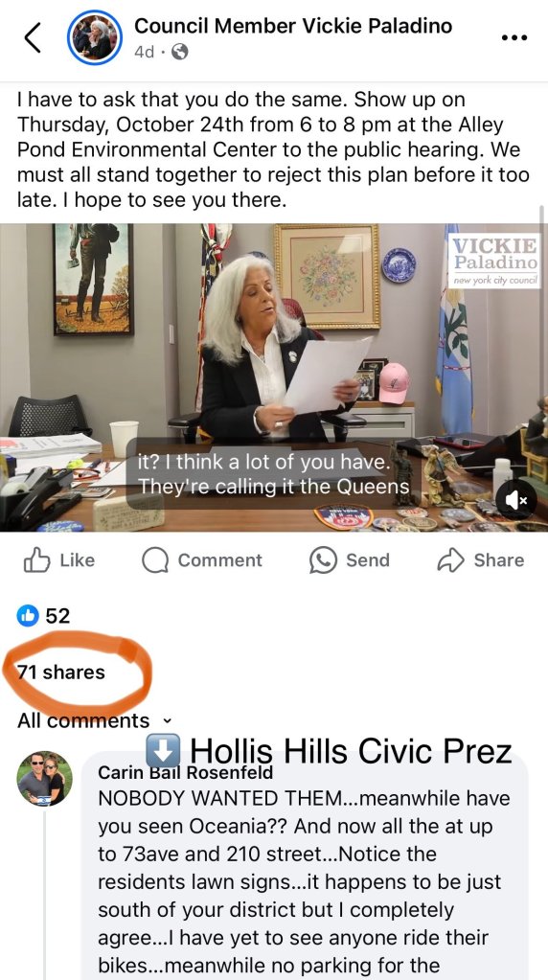Viewport: 548px width, 980px height.
Task: View the 52 reactions list
Action: [x=43, y=616]
